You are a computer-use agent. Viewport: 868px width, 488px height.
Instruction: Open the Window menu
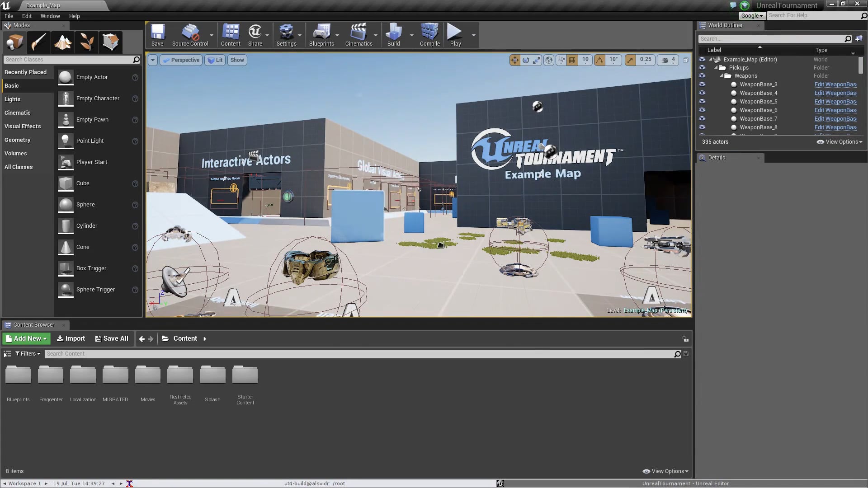(50, 16)
